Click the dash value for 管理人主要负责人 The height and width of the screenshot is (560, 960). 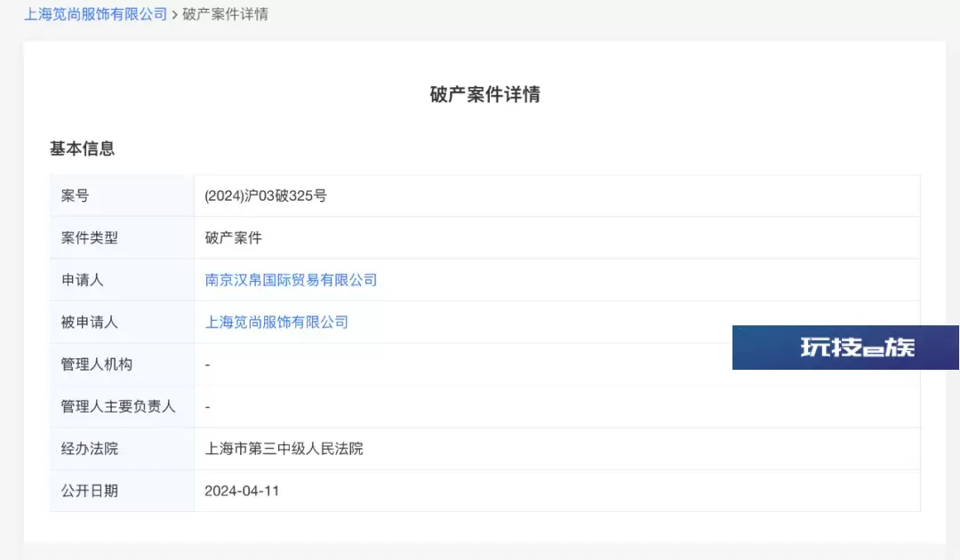point(207,407)
